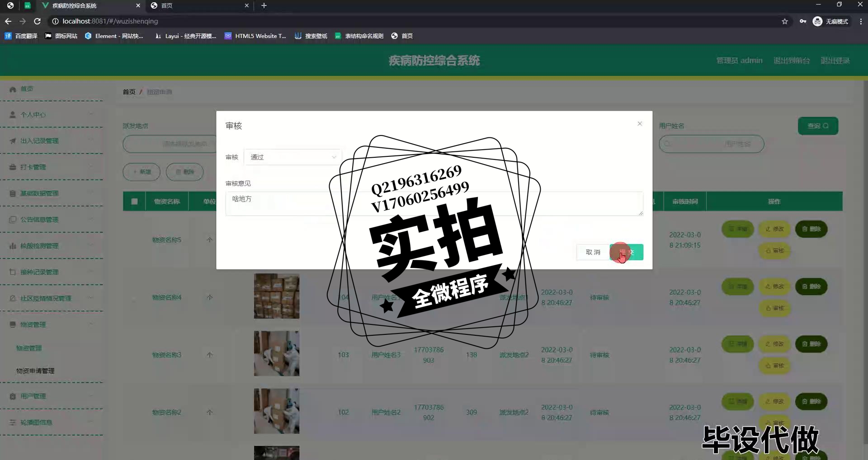
Task: Click 删除 button for 物资名称2 row
Action: click(811, 401)
